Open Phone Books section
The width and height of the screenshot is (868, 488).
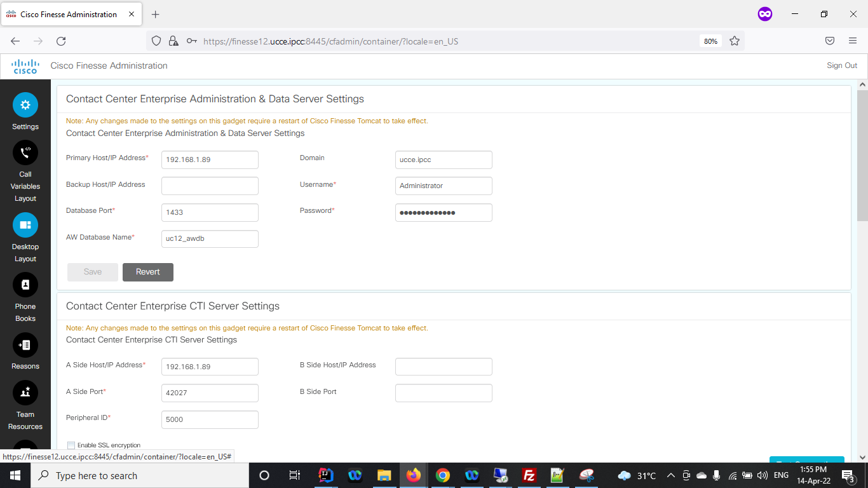(x=25, y=285)
